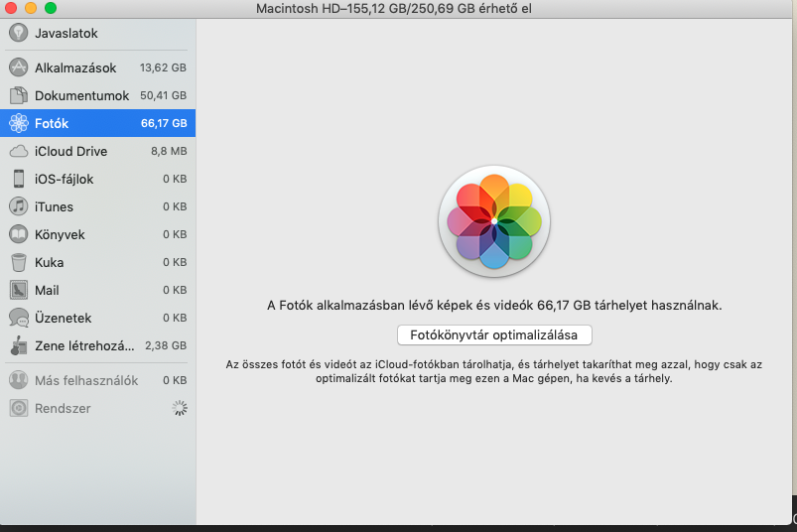Screen dimensions: 797x532
Task: Select the Dokumentumok category
Action: pyautogui.click(x=97, y=95)
